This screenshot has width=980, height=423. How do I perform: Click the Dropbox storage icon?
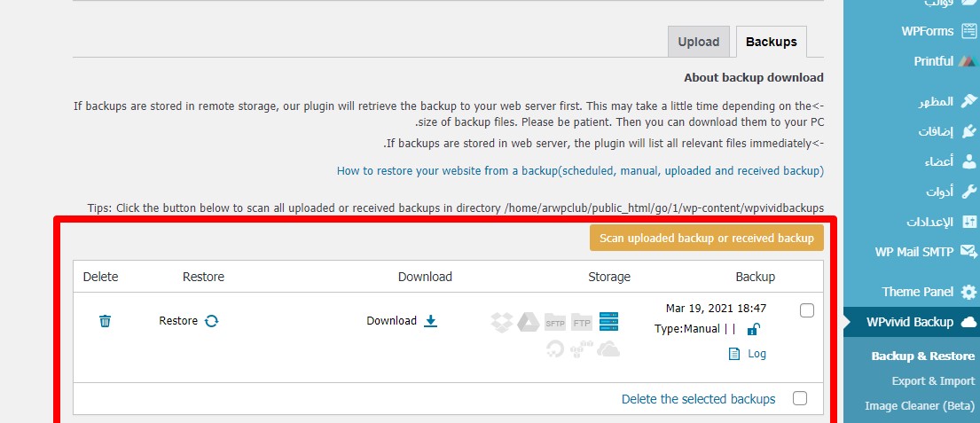tap(502, 322)
